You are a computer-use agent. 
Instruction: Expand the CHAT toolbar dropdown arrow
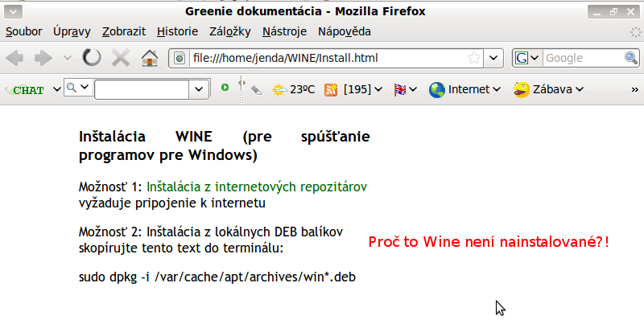point(57,89)
